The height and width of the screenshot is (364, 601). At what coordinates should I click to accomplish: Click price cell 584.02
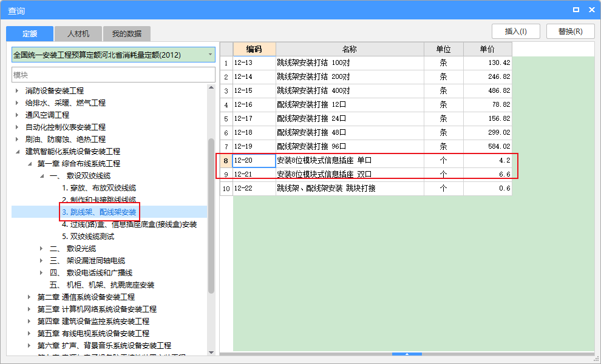487,146
